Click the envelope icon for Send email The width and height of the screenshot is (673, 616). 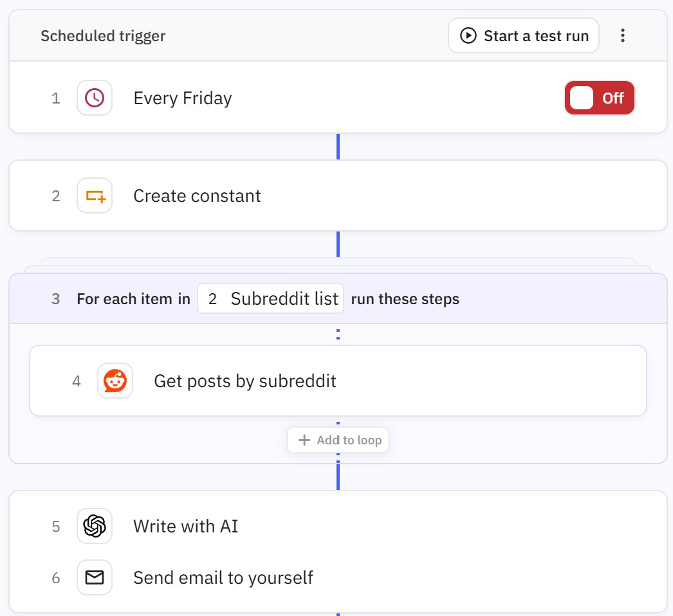[x=95, y=577]
